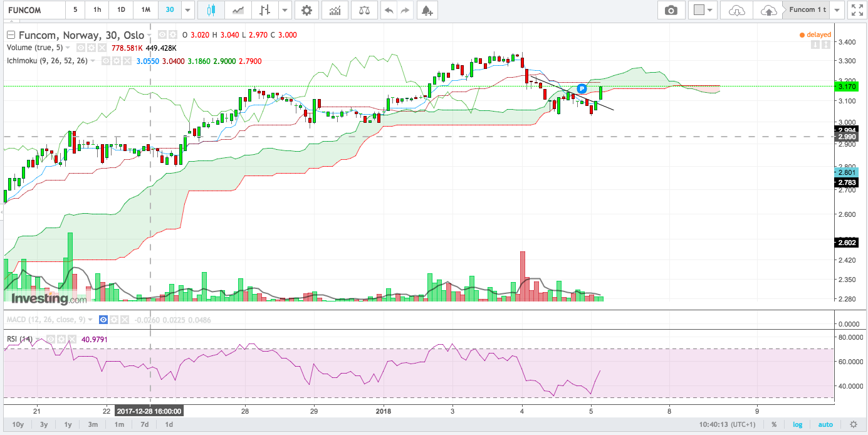Click the undo arrow
Image resolution: width=868 pixels, height=435 pixels.
pyautogui.click(x=389, y=10)
